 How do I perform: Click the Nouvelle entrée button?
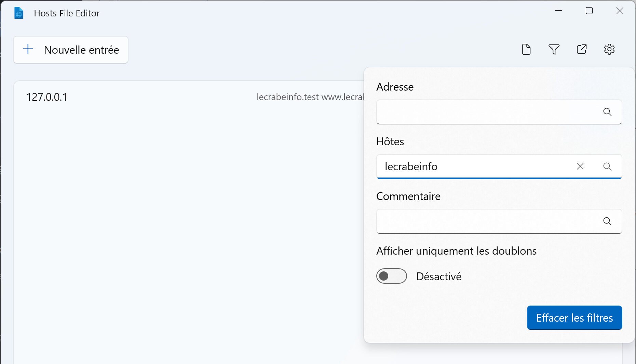[x=71, y=50]
